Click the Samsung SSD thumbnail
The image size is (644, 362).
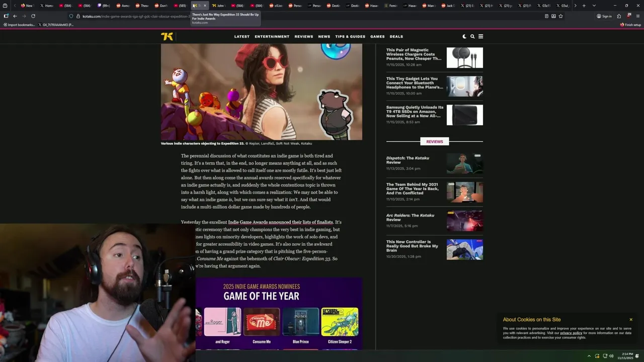coord(464,115)
